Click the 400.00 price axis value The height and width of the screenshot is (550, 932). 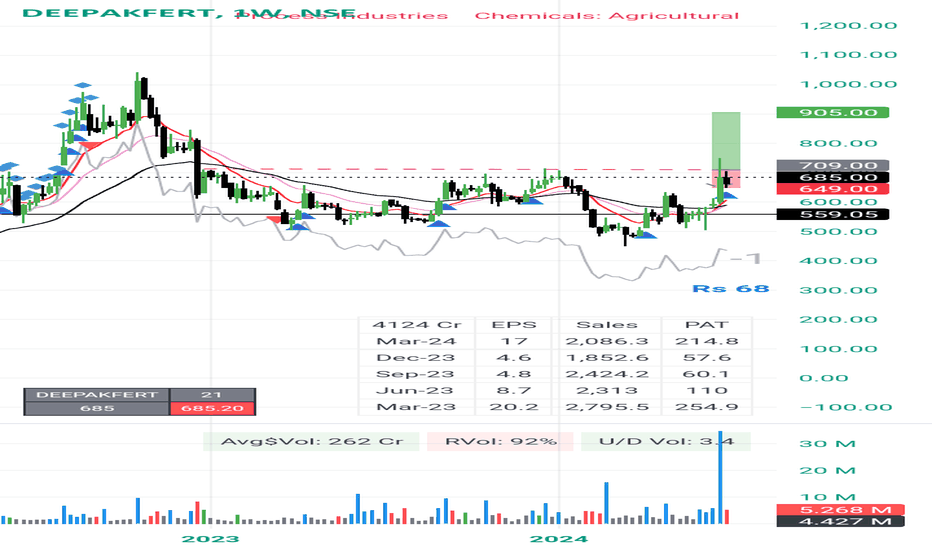click(838, 260)
